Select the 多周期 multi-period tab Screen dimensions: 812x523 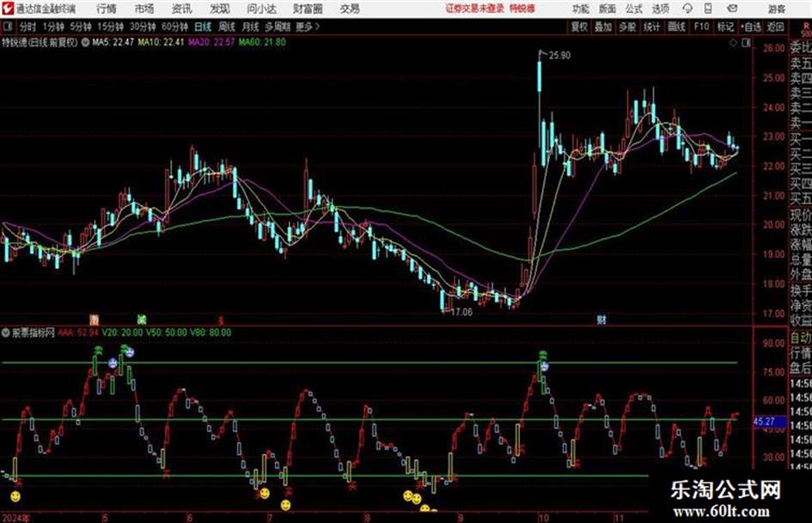click(278, 27)
